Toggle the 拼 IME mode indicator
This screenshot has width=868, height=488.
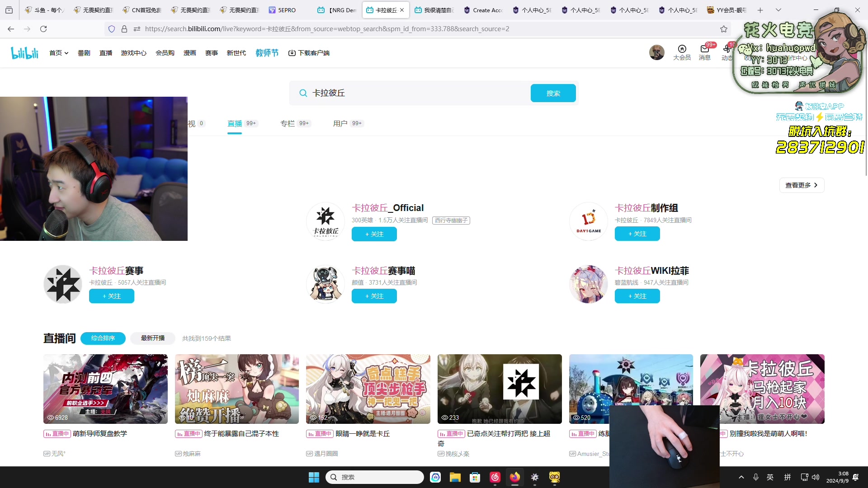click(788, 477)
